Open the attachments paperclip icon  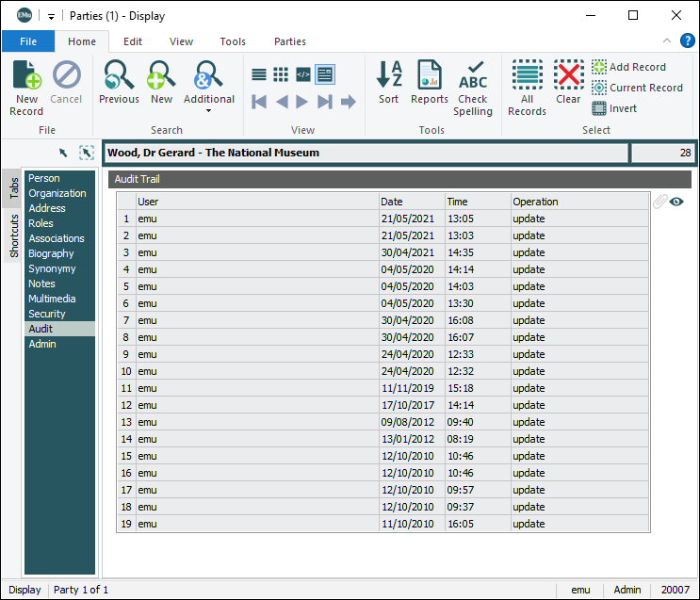point(659,202)
